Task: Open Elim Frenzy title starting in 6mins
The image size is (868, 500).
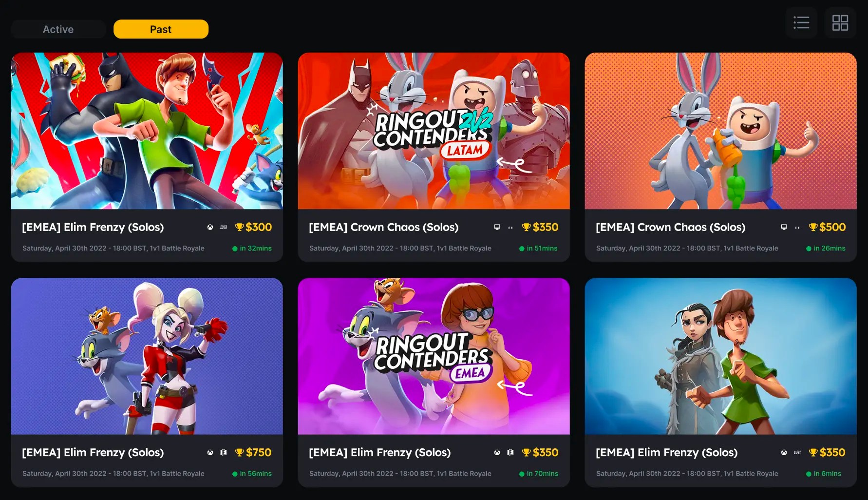Action: point(666,452)
